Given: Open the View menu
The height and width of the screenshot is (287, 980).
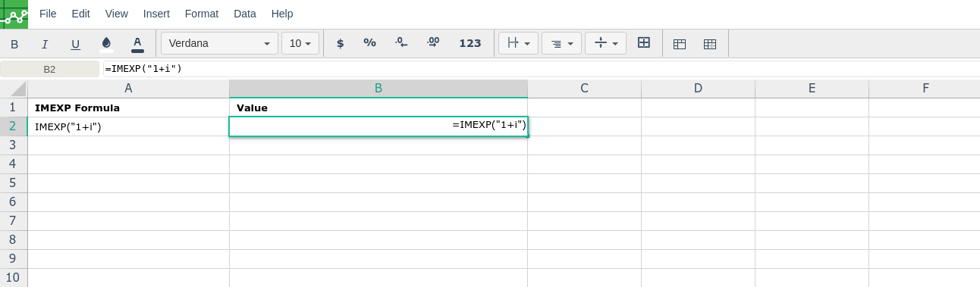Looking at the screenshot, I should click(117, 14).
